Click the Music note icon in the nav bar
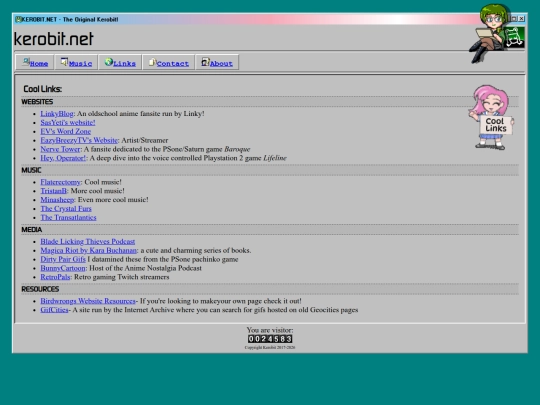Viewport: 540px width, 405px height. (64, 62)
